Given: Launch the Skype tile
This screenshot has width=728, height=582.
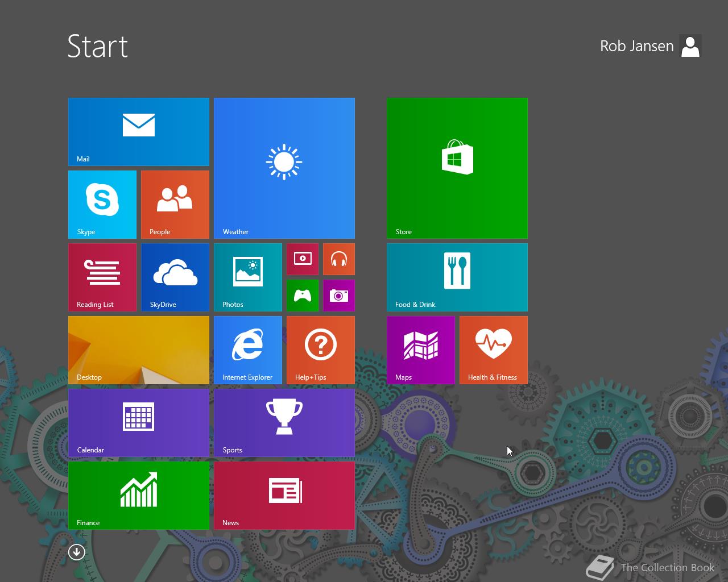Looking at the screenshot, I should tap(102, 205).
